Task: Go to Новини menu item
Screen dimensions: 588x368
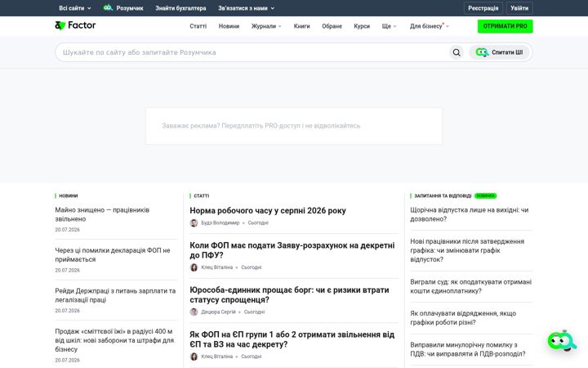Action: coord(229,26)
